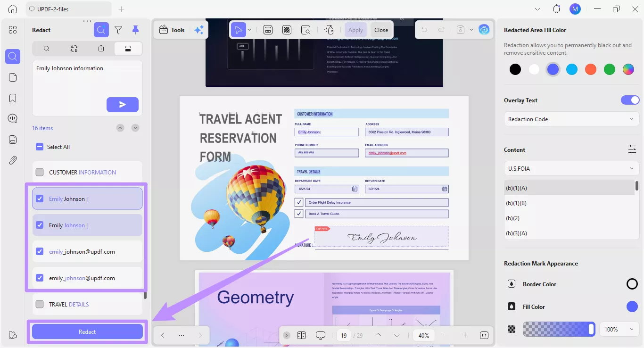Open the attachments paperclip icon
Viewport: 644px width, 348px height.
coord(13,160)
